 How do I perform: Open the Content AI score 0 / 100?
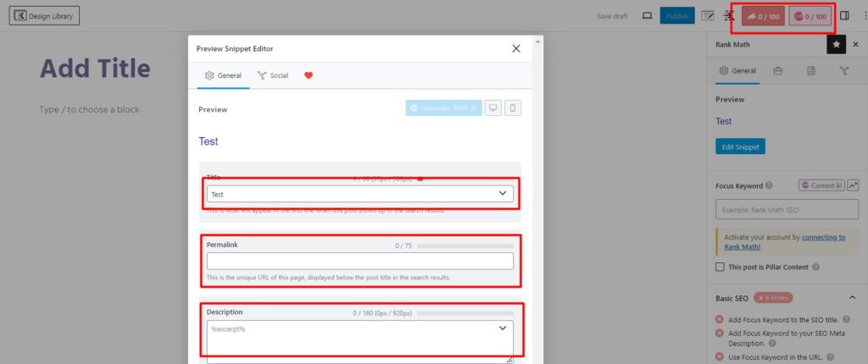coord(810,17)
